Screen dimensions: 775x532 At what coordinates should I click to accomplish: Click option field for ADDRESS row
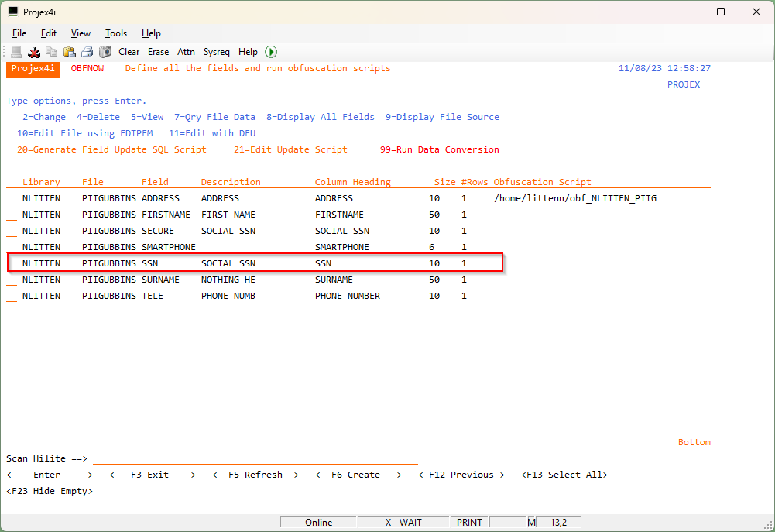click(12, 199)
